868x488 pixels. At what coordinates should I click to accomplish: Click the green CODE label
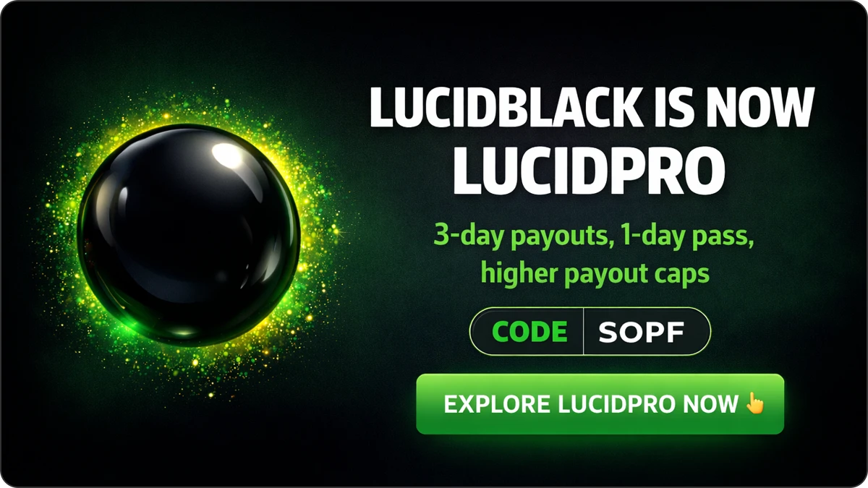point(529,332)
